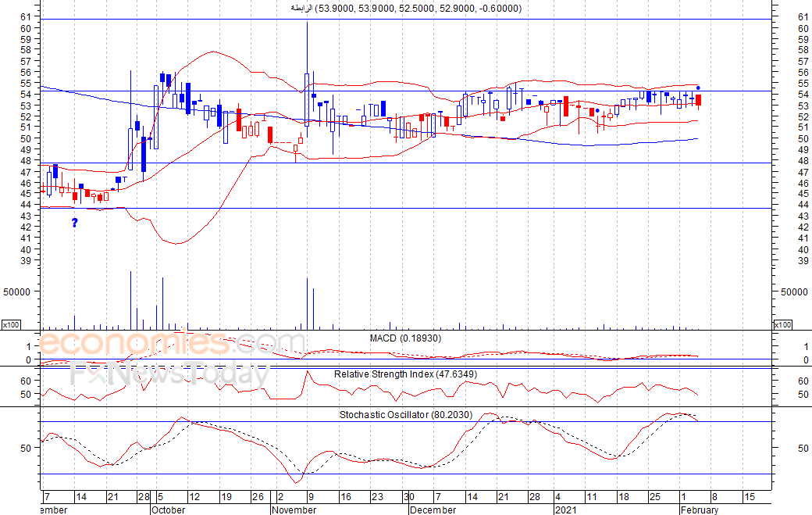Click the blue question mark on chart
The height and width of the screenshot is (515, 812).
75,223
